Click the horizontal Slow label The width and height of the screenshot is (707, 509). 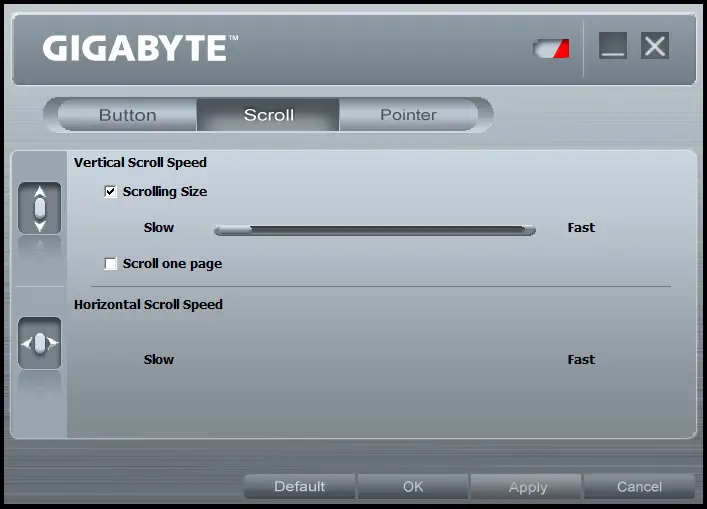(x=159, y=360)
